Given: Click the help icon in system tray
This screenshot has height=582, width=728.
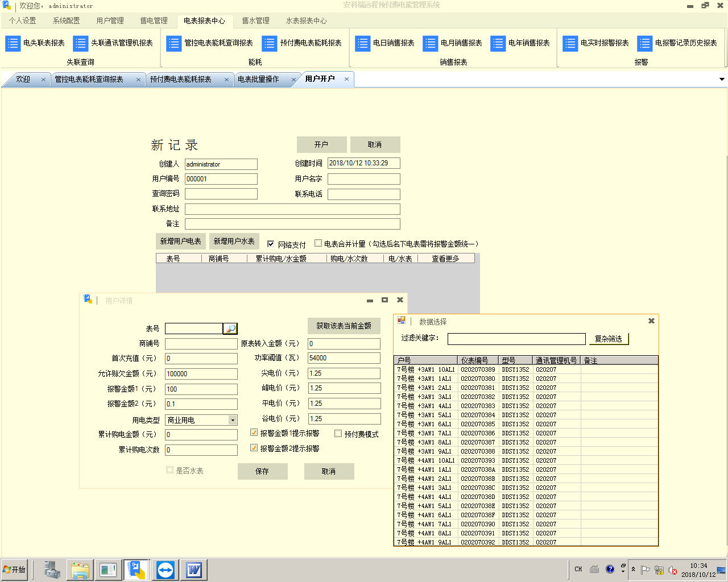Looking at the screenshot, I should coord(610,569).
